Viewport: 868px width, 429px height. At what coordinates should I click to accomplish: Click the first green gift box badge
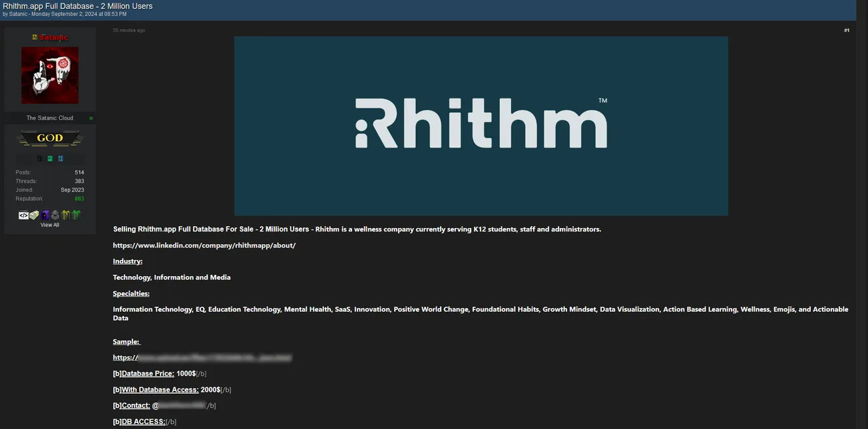pos(65,215)
